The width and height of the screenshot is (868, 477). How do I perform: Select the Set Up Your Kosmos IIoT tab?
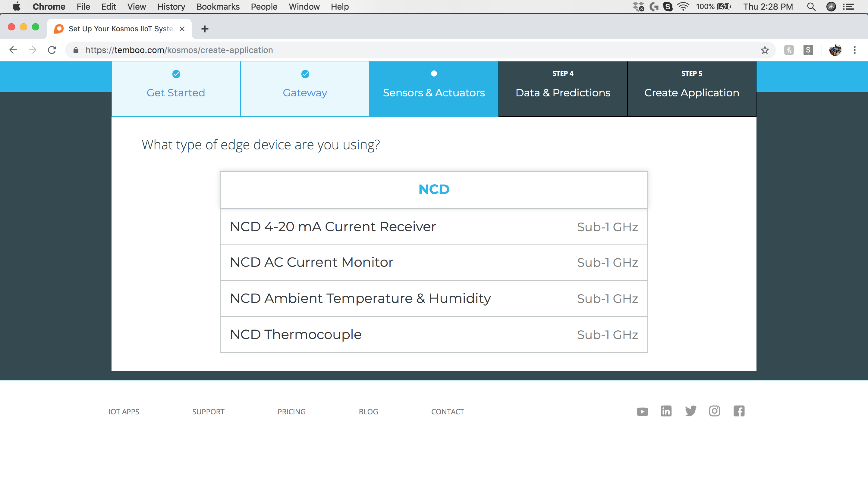click(x=120, y=29)
